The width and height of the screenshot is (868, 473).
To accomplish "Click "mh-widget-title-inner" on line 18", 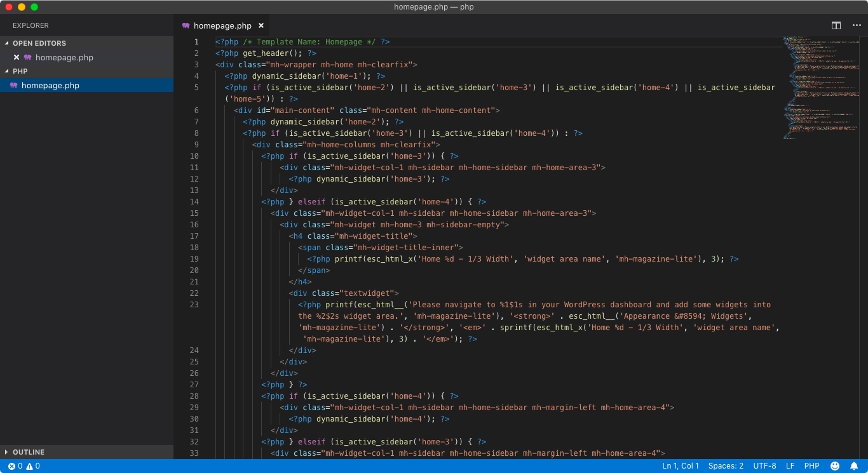I will (408, 248).
